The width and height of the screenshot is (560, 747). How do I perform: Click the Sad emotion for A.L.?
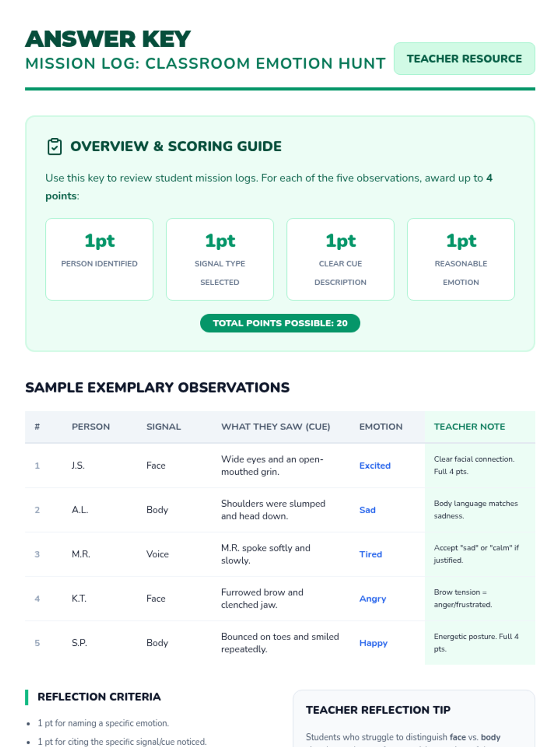point(367,510)
